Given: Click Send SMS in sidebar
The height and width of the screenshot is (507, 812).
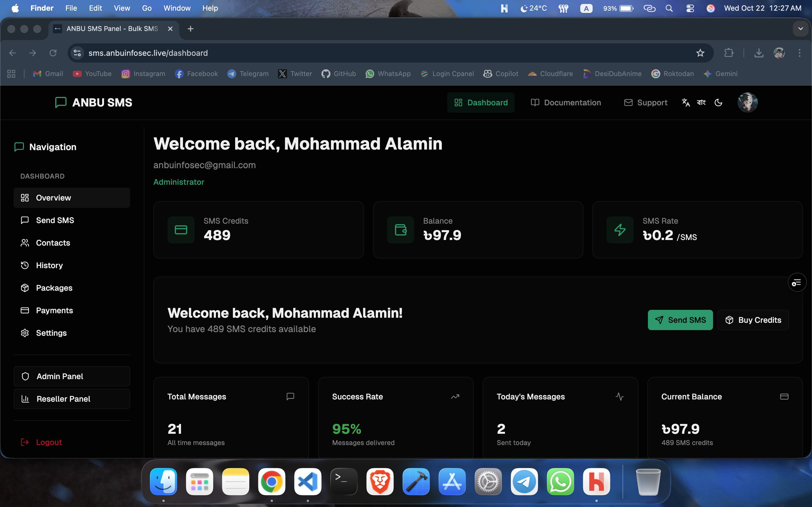Looking at the screenshot, I should pos(55,220).
